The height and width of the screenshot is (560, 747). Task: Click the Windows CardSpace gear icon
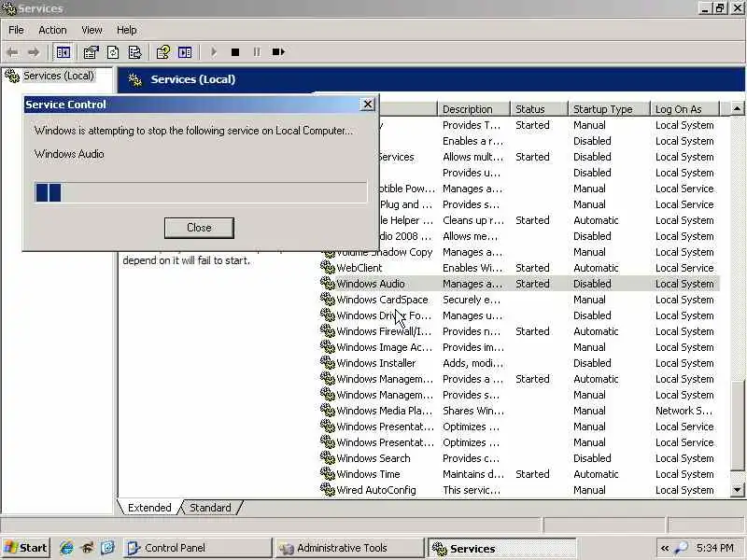coord(328,299)
